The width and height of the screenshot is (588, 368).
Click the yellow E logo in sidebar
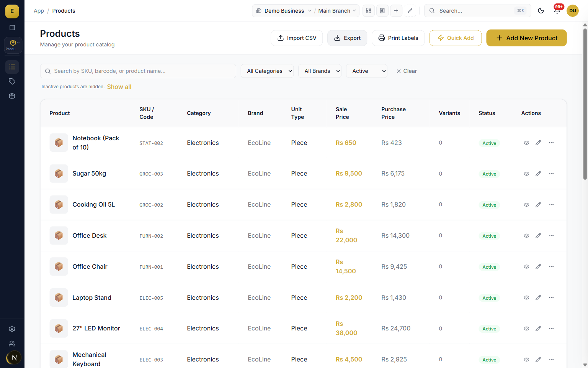click(x=12, y=11)
